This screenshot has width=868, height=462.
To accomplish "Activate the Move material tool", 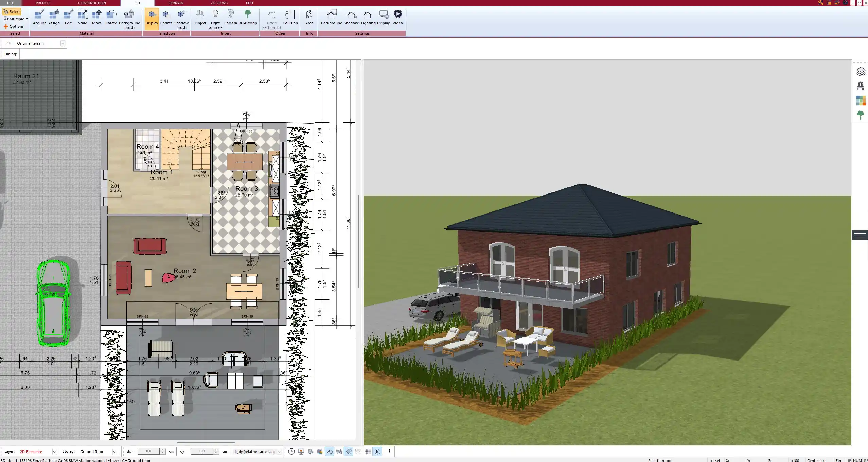I will click(x=97, y=18).
